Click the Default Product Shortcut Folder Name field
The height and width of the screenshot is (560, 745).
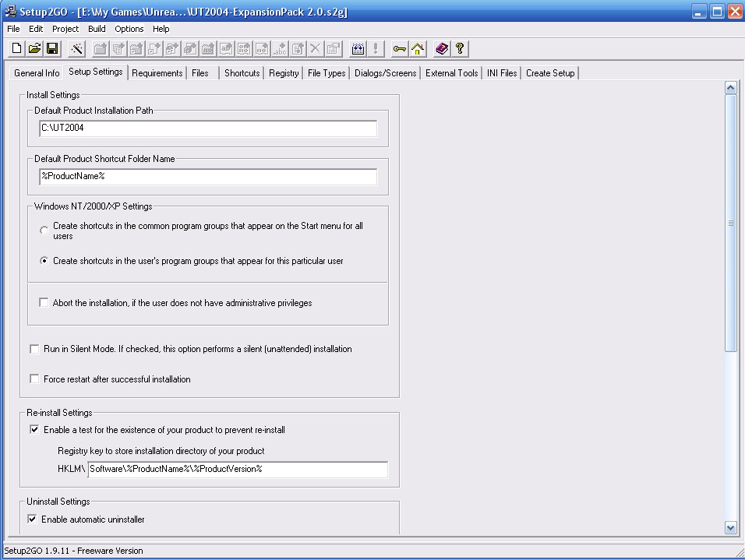coord(208,177)
